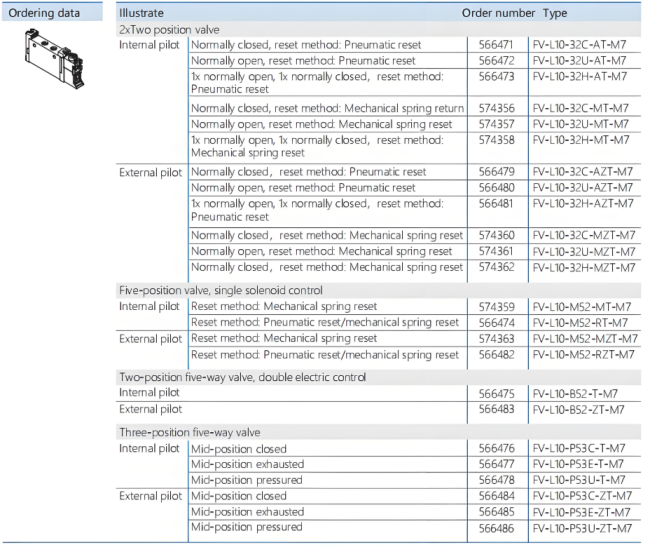Select order number 566479
650x545 pixels.
496,171
